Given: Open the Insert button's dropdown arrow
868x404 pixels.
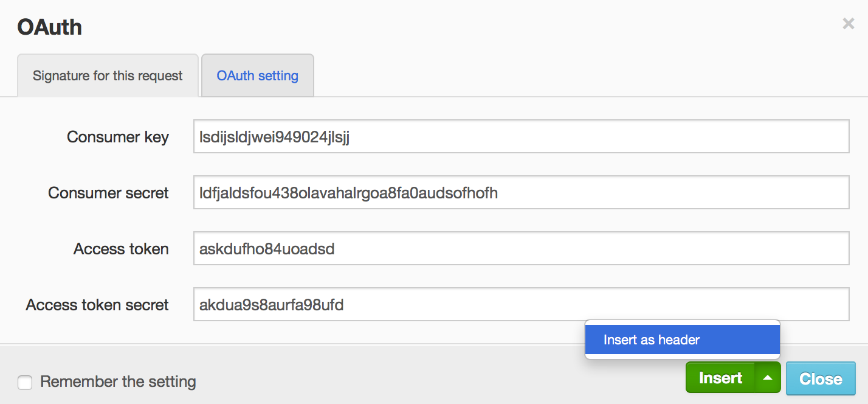Looking at the screenshot, I should point(768,378).
